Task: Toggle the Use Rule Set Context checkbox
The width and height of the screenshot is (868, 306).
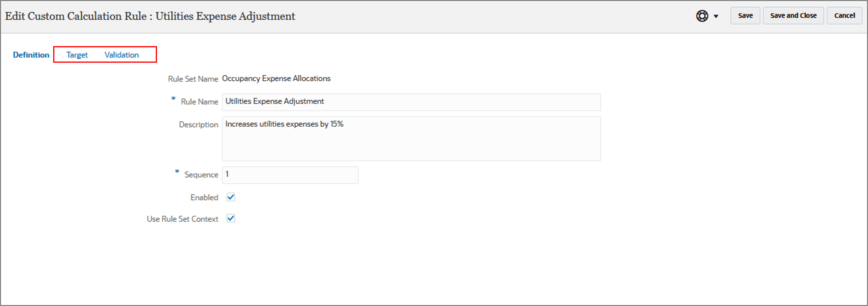Action: point(231,218)
